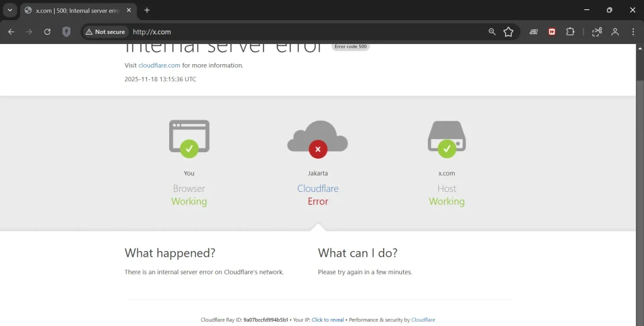Open a new tab with plus button

tap(147, 10)
